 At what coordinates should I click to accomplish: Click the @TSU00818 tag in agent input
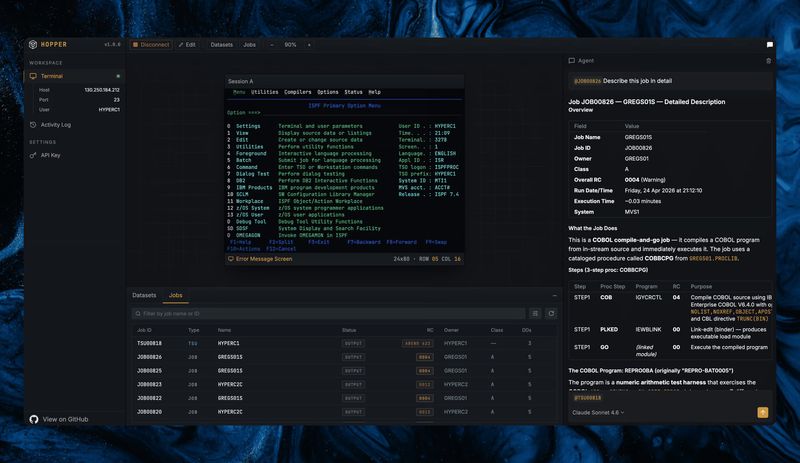(587, 398)
